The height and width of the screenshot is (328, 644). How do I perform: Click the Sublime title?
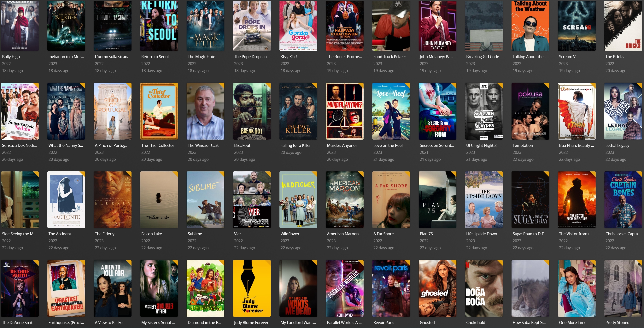[195, 234]
